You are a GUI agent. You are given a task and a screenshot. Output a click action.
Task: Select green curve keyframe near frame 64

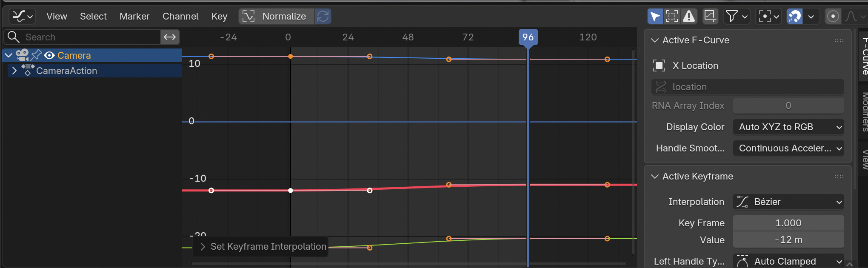[x=449, y=239]
